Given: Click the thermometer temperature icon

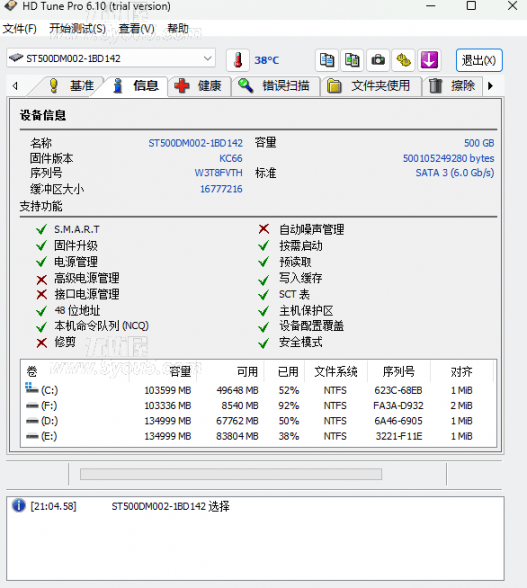Looking at the screenshot, I should tap(238, 60).
